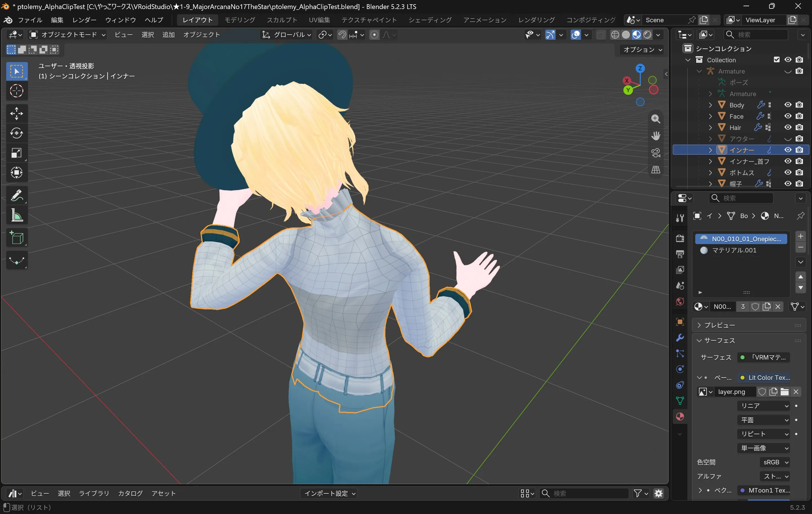Viewport: 812px width, 514px height.
Task: Open the Output properties printer tab
Action: tap(680, 254)
